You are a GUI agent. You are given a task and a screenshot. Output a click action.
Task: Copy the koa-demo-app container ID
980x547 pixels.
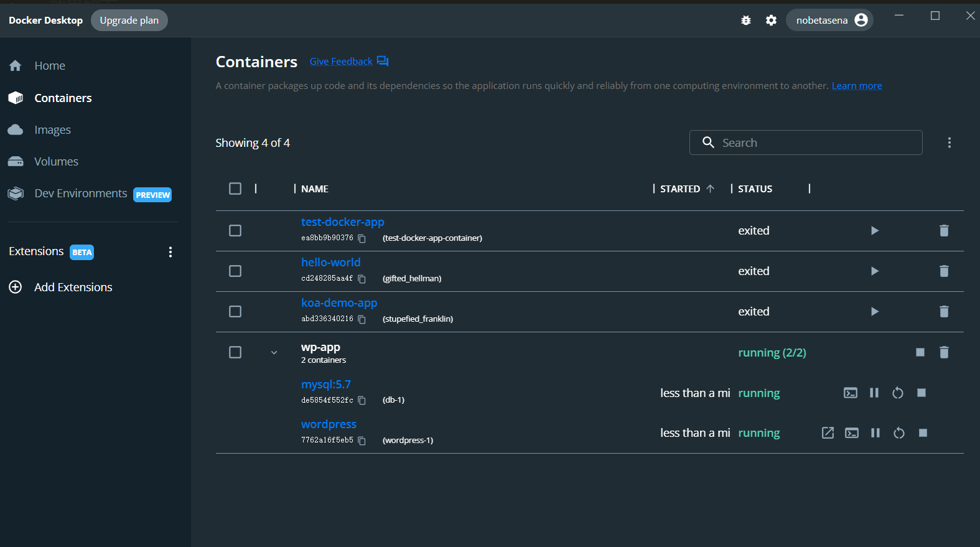tap(362, 319)
